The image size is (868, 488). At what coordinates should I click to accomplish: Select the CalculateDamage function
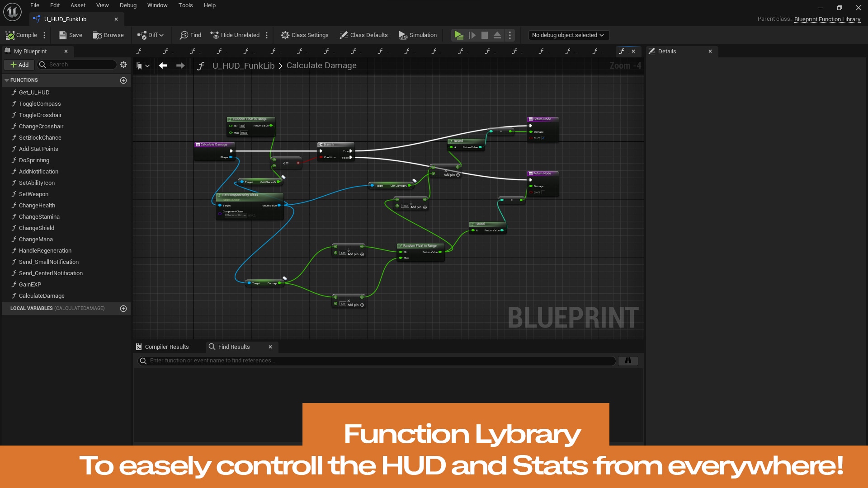pyautogui.click(x=41, y=296)
